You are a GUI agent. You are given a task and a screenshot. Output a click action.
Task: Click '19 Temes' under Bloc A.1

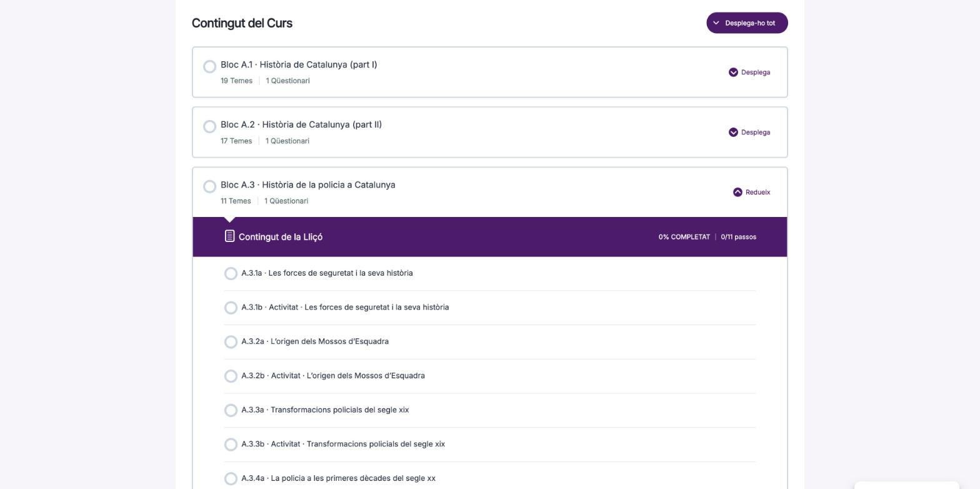pyautogui.click(x=236, y=81)
